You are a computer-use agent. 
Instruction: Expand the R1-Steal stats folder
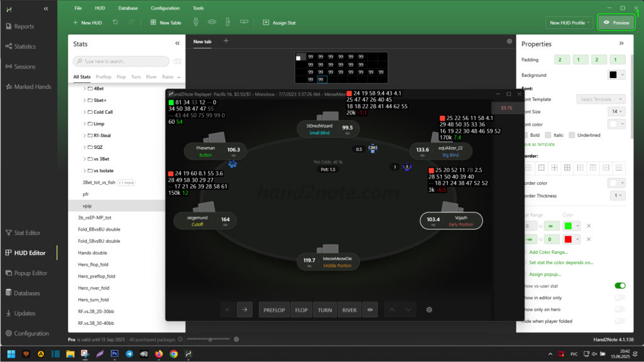point(85,136)
